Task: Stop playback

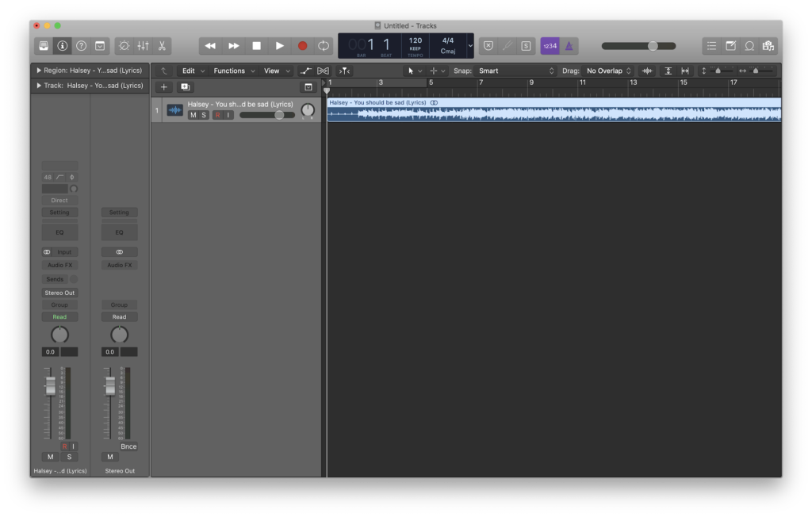Action: coord(256,46)
